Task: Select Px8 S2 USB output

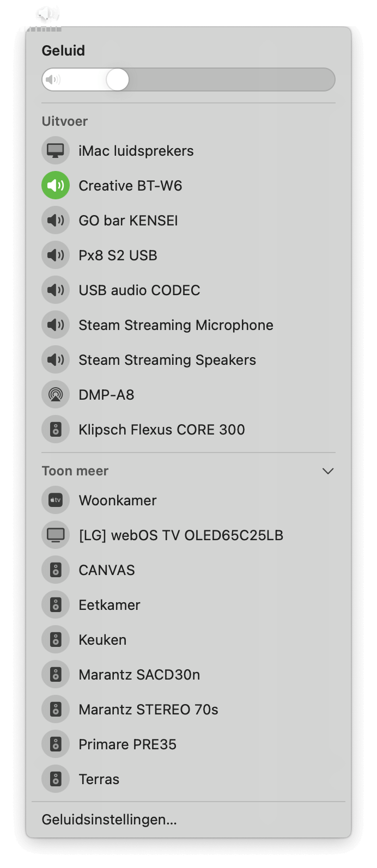Action: pyautogui.click(x=118, y=255)
